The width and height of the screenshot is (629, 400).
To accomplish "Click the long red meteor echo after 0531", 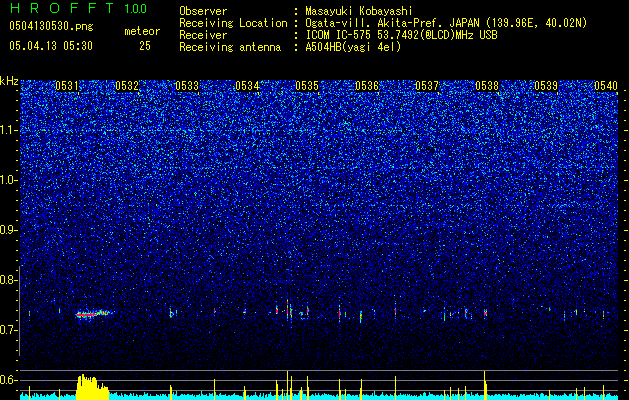I will pyautogui.click(x=93, y=314).
